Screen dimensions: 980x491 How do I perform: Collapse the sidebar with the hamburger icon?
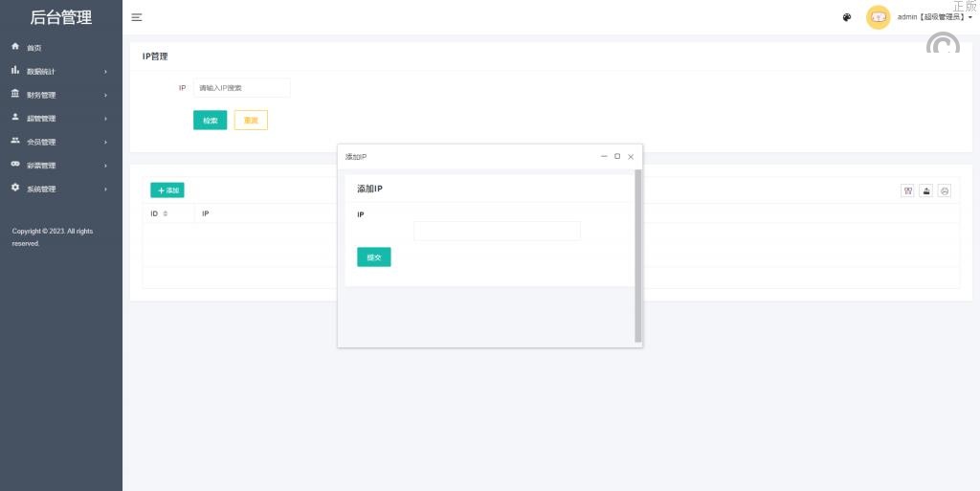click(137, 17)
